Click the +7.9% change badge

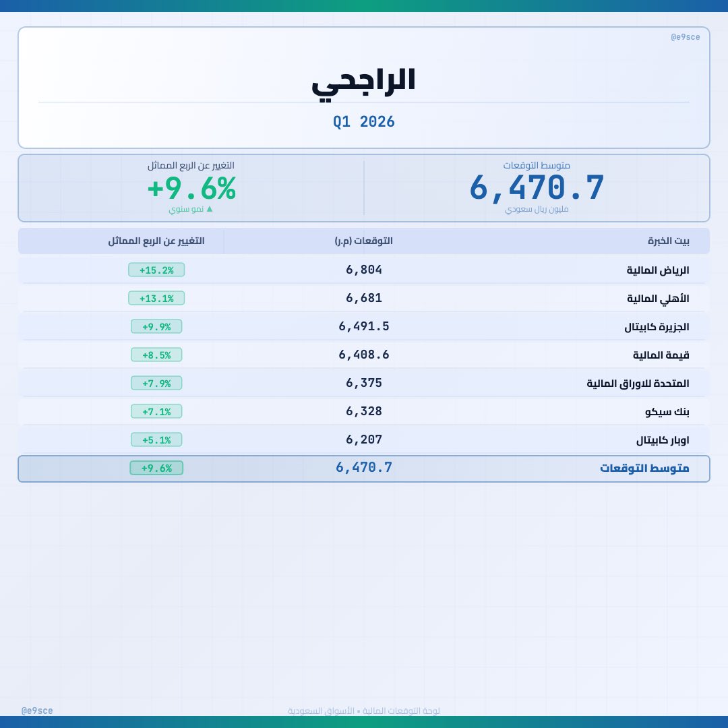156,383
